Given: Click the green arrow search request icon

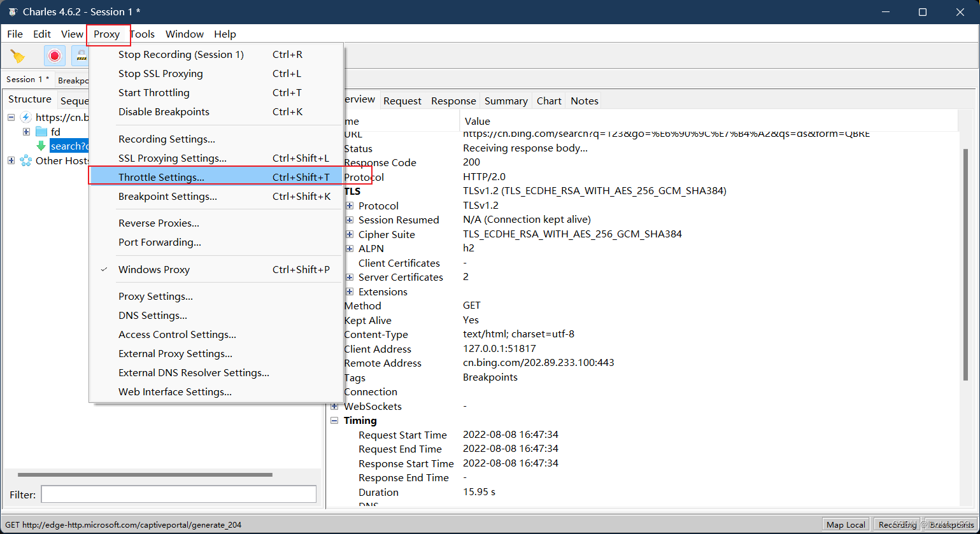Looking at the screenshot, I should pos(41,146).
